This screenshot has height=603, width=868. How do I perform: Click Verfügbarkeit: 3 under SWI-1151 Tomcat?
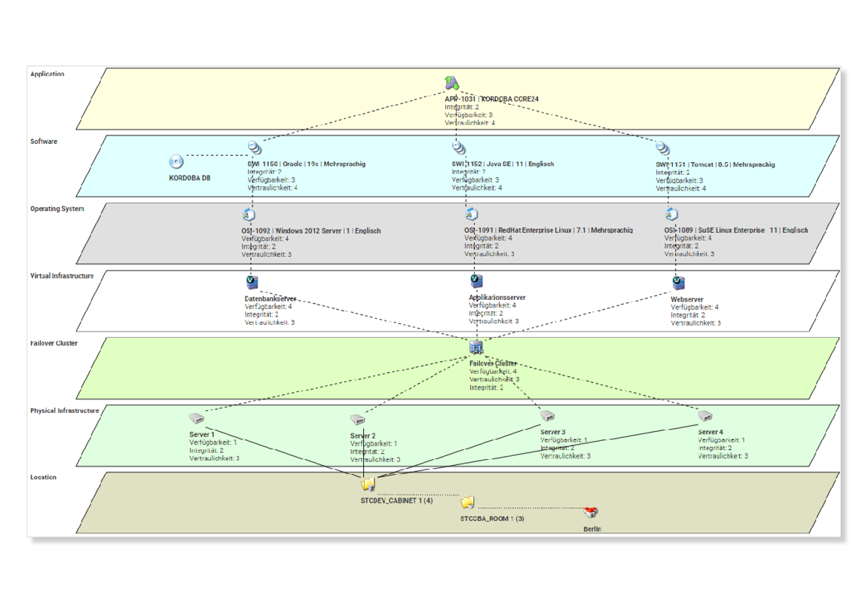[x=679, y=180]
